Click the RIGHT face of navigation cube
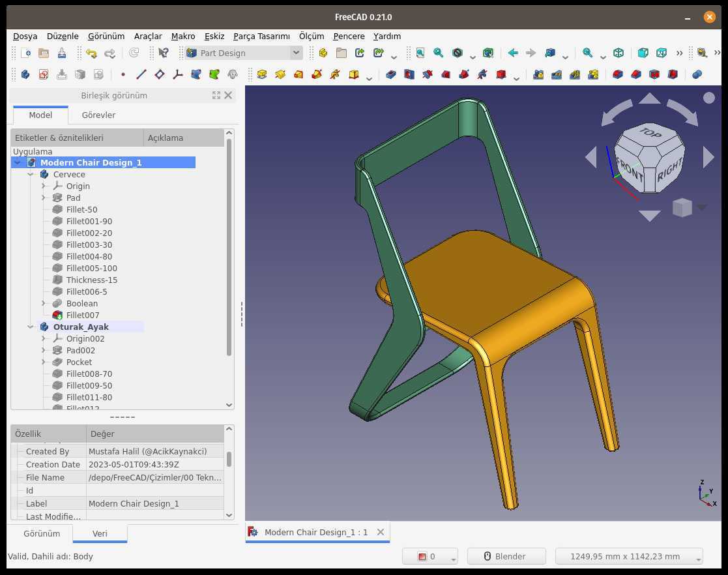The height and width of the screenshot is (575, 728). [x=669, y=170]
